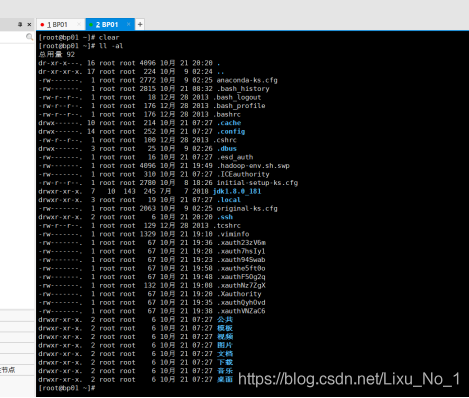Click the .cshrc file name
Viewport: 469px width, 398px height.
point(225,140)
